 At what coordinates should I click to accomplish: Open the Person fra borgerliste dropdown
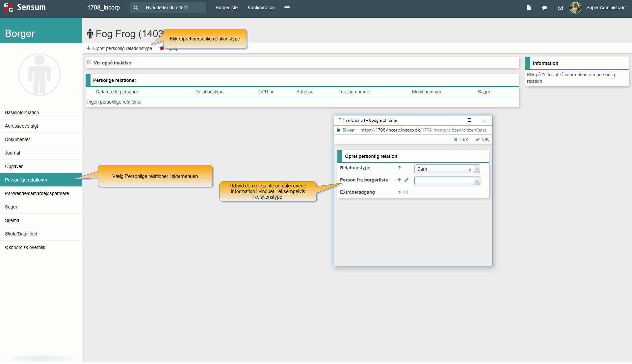(477, 181)
